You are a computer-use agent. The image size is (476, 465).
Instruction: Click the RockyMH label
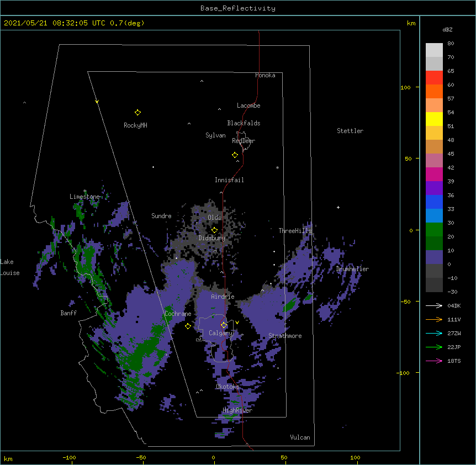[135, 125]
